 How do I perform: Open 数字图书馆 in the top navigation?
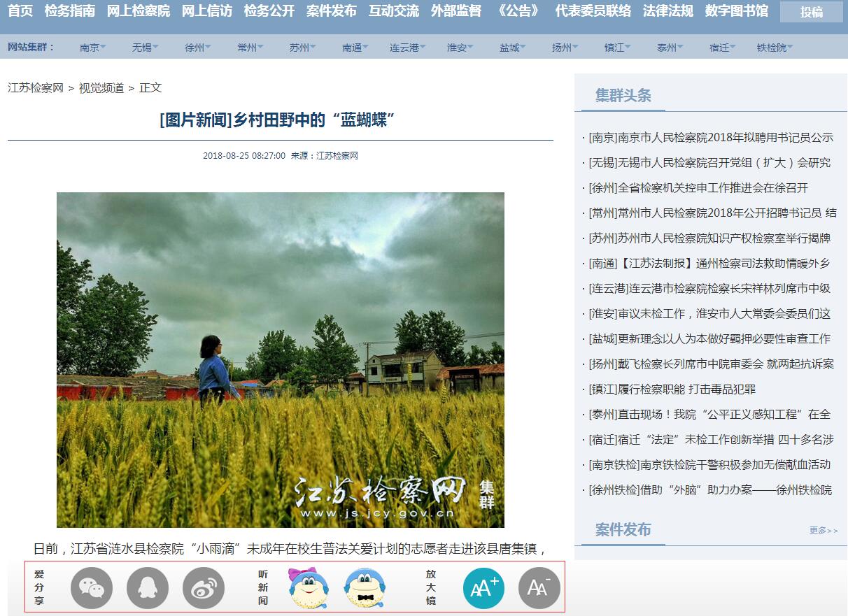pyautogui.click(x=737, y=11)
